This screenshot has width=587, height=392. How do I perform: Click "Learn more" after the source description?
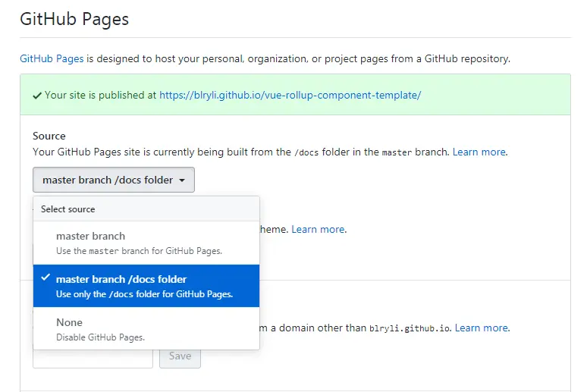(479, 152)
